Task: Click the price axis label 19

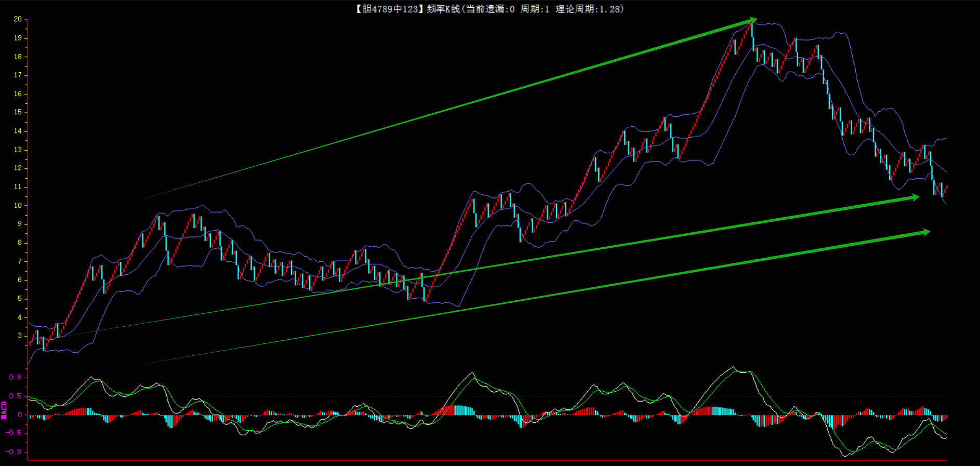Action: [x=18, y=38]
